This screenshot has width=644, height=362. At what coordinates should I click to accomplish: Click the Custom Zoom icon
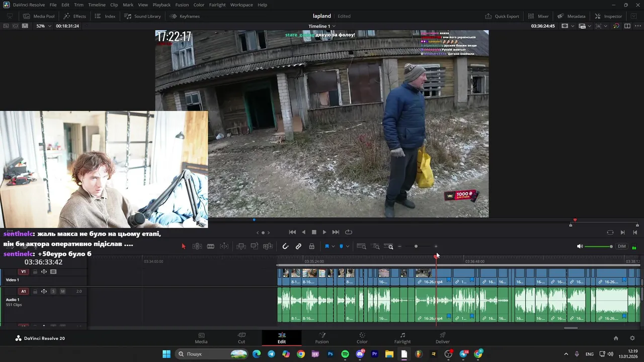[x=389, y=246]
